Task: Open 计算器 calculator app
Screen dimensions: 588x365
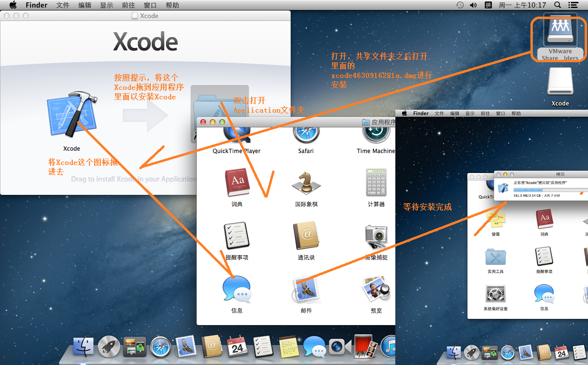Action: click(376, 182)
